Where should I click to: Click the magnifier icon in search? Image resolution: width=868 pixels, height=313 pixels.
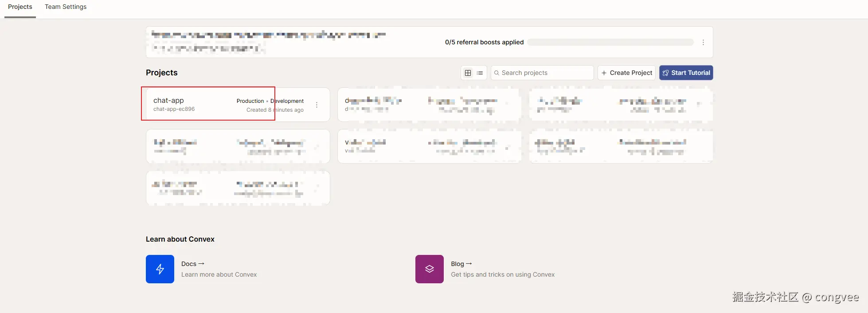(x=497, y=73)
